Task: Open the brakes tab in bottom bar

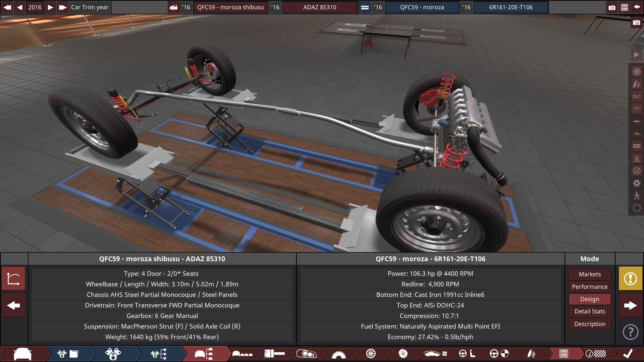Action: coord(403,354)
